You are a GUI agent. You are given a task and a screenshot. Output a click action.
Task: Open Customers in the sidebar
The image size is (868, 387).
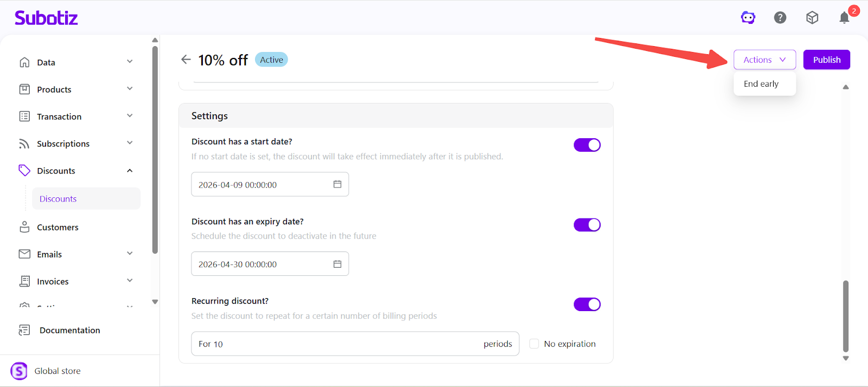pos(58,228)
